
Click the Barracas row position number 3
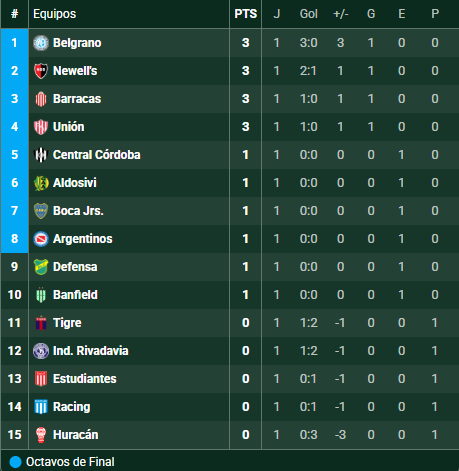[14, 99]
